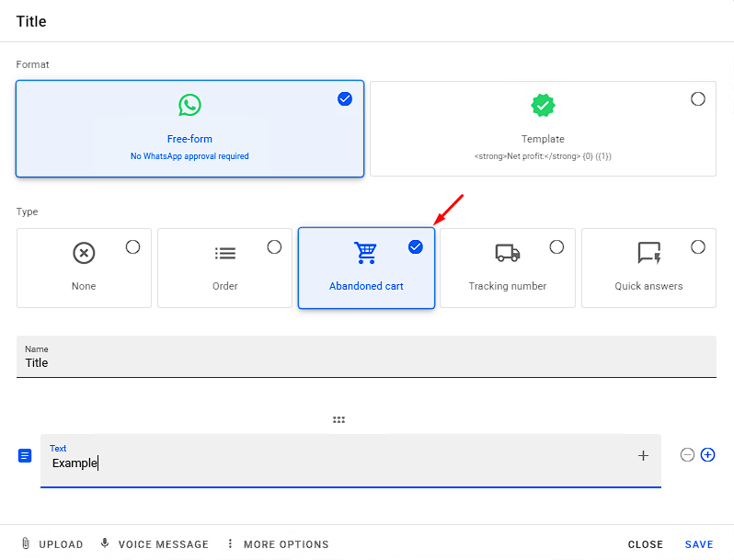Select the Template format radio button
734x560 pixels.
point(698,98)
